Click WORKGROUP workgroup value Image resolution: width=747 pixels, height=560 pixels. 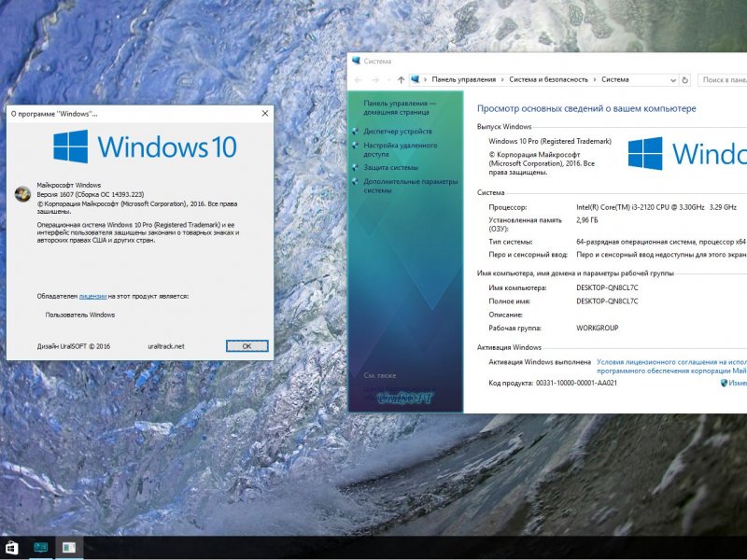point(597,329)
